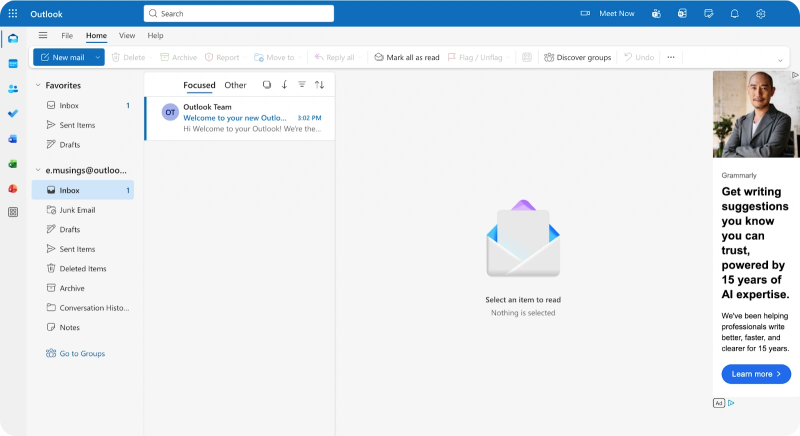Open the View tab

[127, 35]
